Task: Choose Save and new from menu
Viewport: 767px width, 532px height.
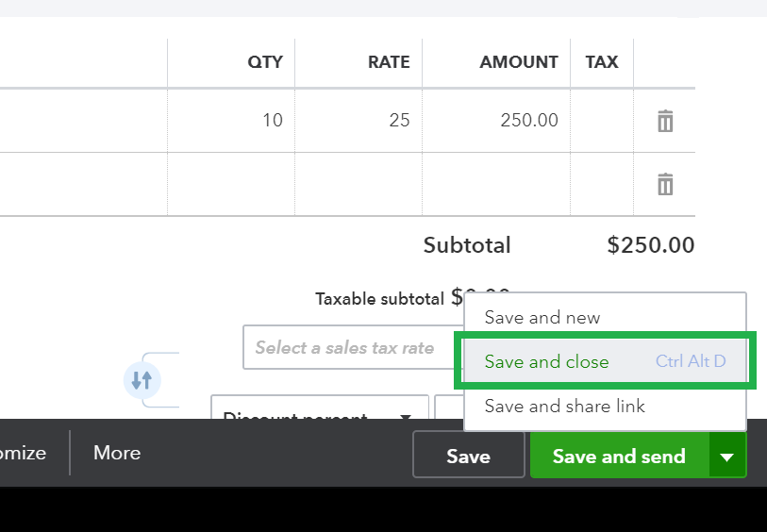Action: (542, 318)
